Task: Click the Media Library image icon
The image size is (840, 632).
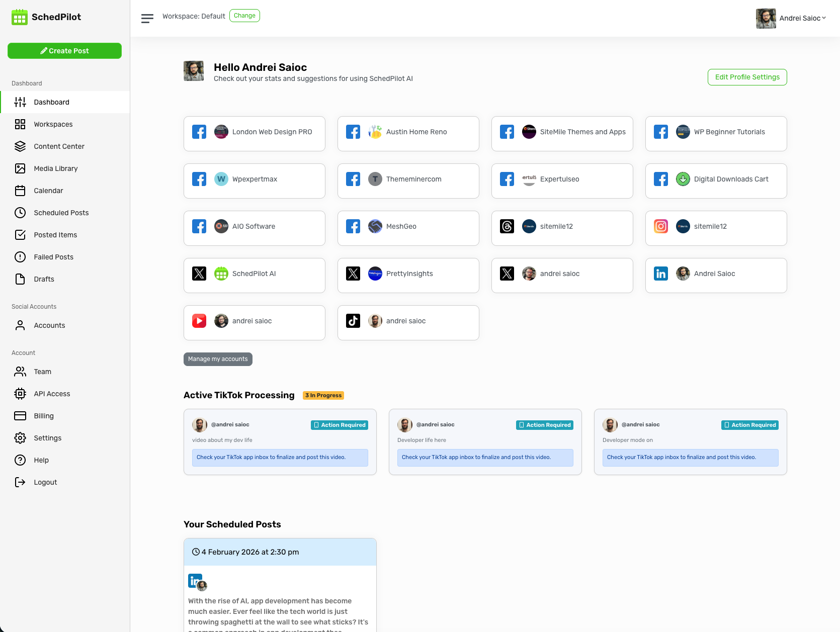Action: [20, 168]
